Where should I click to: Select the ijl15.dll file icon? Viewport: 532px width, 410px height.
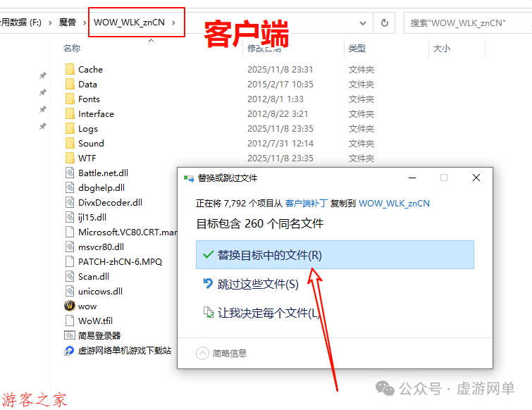tap(70, 217)
